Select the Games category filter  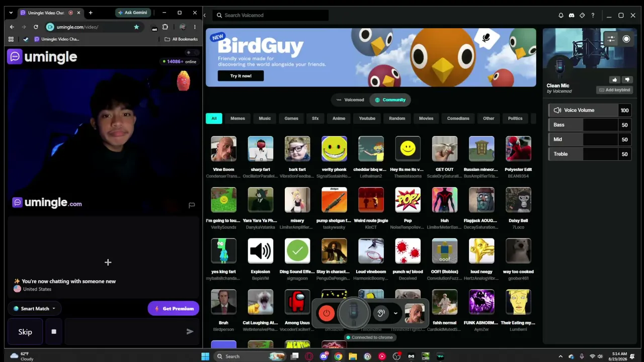coord(291,118)
